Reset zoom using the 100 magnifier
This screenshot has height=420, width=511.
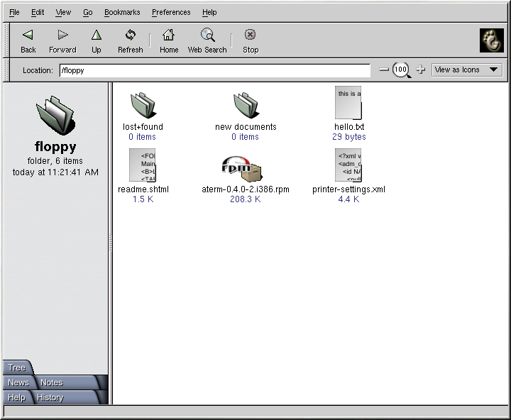coord(402,70)
